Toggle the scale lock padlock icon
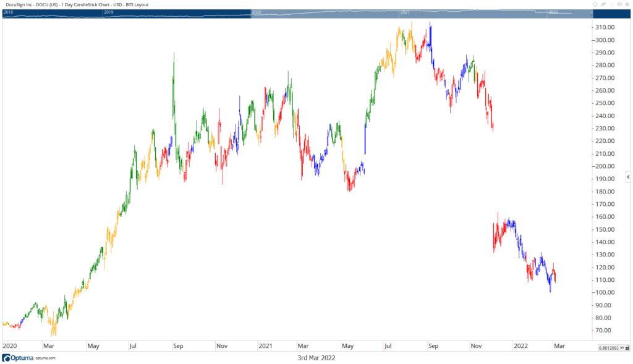Screen dimensions: 633x364 pos(627,348)
